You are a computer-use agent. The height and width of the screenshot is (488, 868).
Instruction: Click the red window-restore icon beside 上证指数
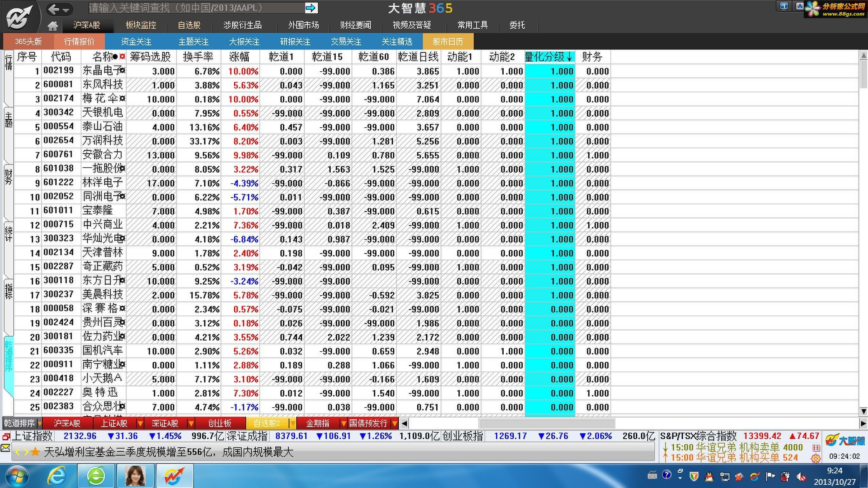pyautogui.click(x=6, y=437)
